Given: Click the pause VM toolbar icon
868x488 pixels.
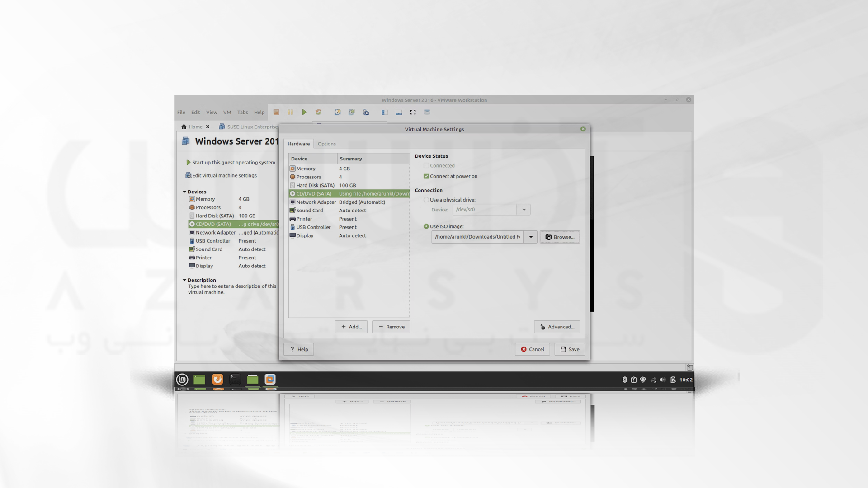Looking at the screenshot, I should (290, 112).
